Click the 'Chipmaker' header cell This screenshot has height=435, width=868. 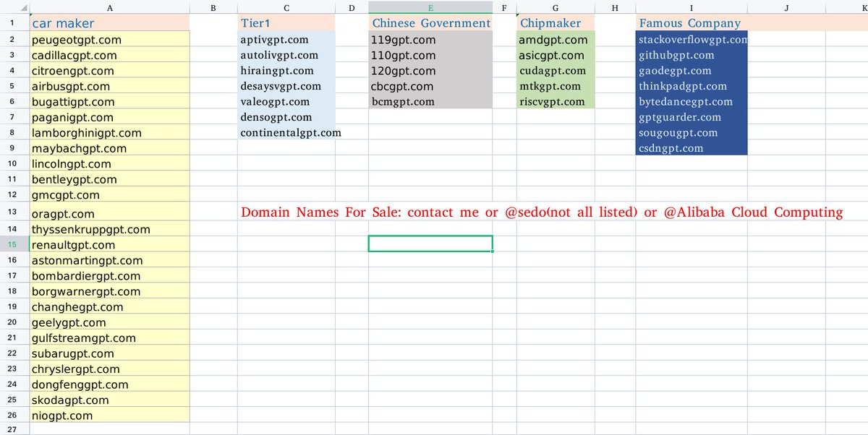click(555, 23)
